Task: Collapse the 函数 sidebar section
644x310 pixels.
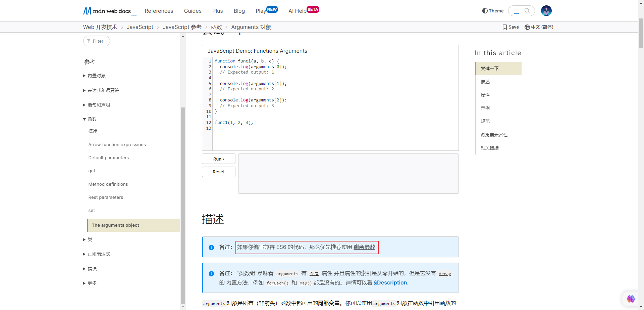Action: pos(85,119)
